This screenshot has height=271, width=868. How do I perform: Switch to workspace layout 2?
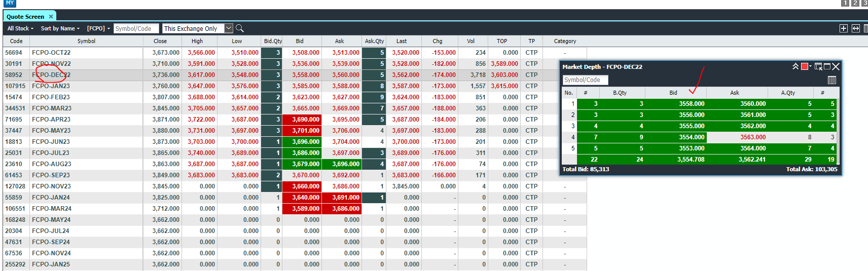(855, 3)
